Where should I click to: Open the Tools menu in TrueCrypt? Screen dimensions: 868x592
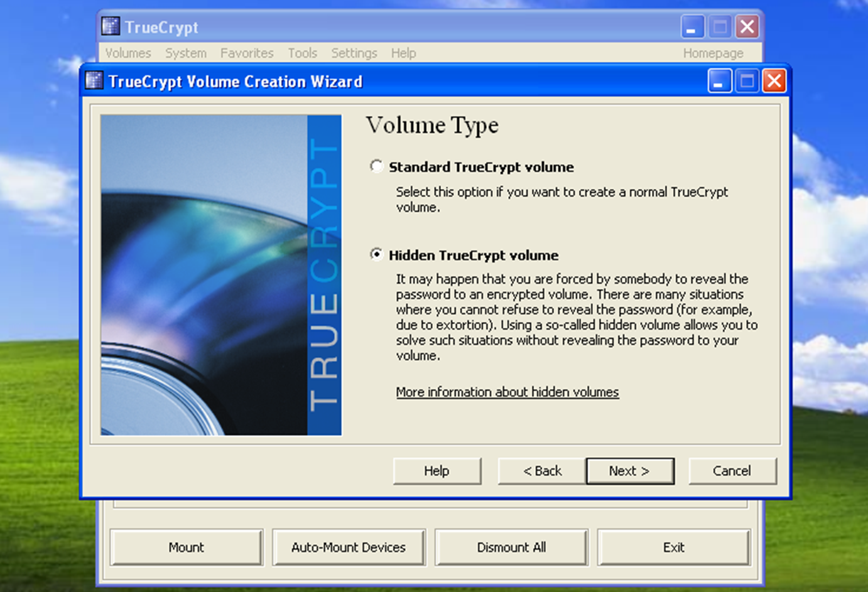pyautogui.click(x=303, y=53)
